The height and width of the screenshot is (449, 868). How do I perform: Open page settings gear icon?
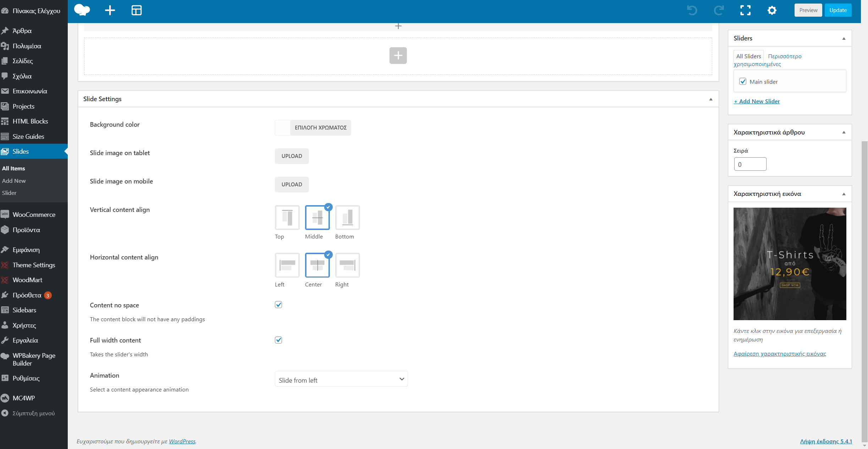pos(772,10)
